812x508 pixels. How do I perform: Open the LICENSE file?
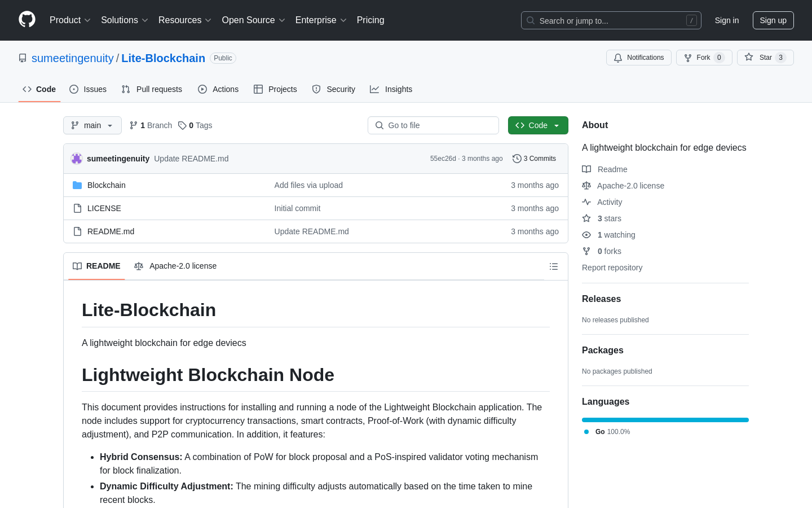click(x=104, y=208)
